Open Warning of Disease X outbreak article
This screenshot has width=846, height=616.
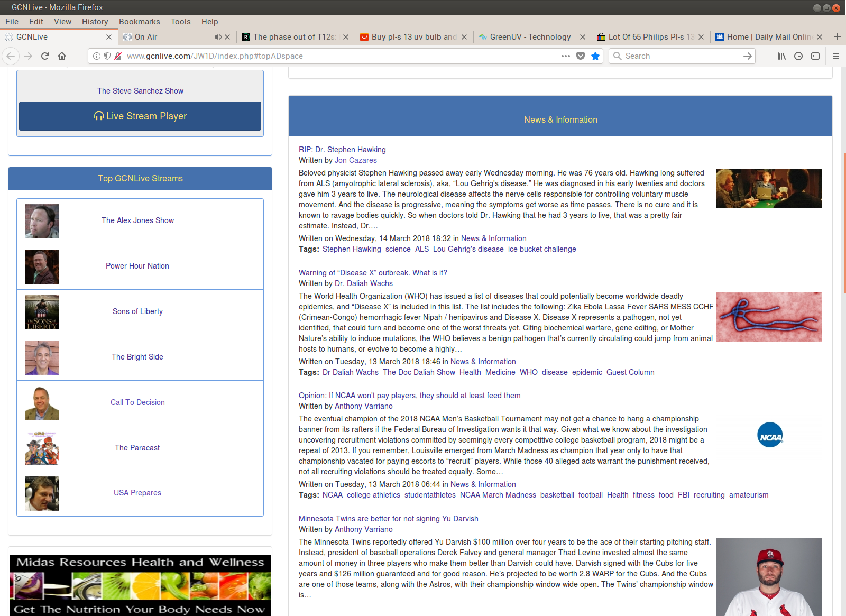373,273
